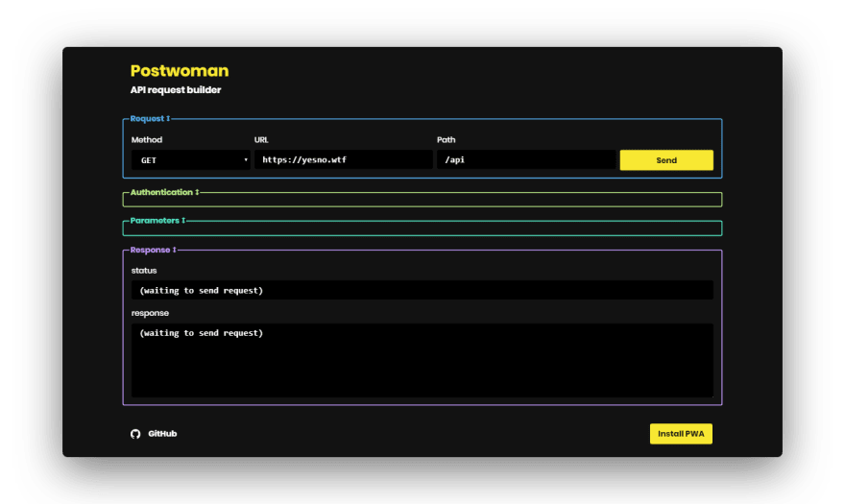Click the Path label

[x=447, y=139]
